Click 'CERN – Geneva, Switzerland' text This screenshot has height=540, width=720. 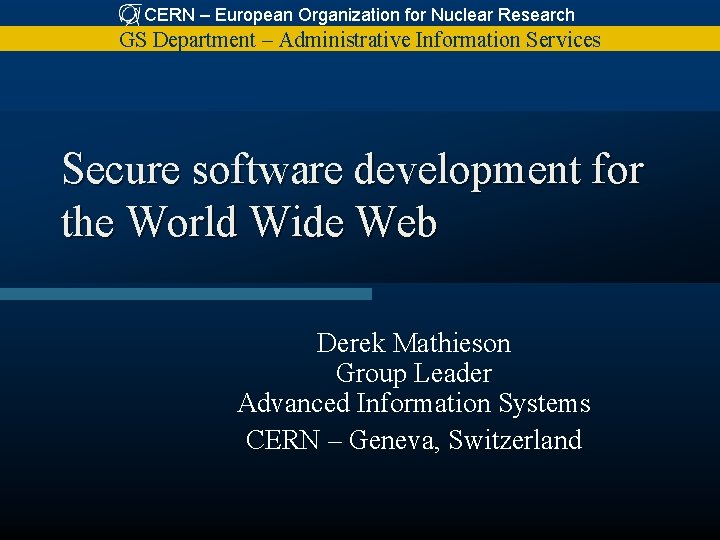(x=414, y=439)
